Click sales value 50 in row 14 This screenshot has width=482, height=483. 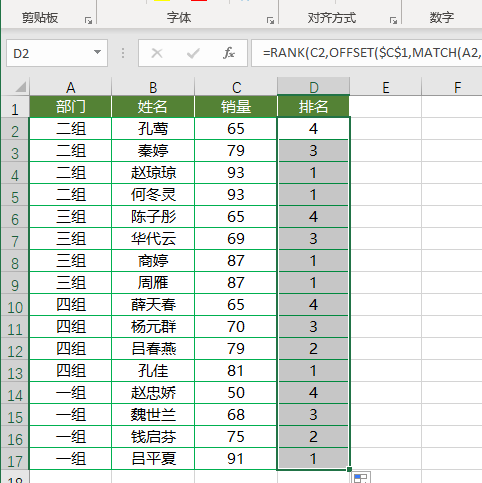point(236,393)
